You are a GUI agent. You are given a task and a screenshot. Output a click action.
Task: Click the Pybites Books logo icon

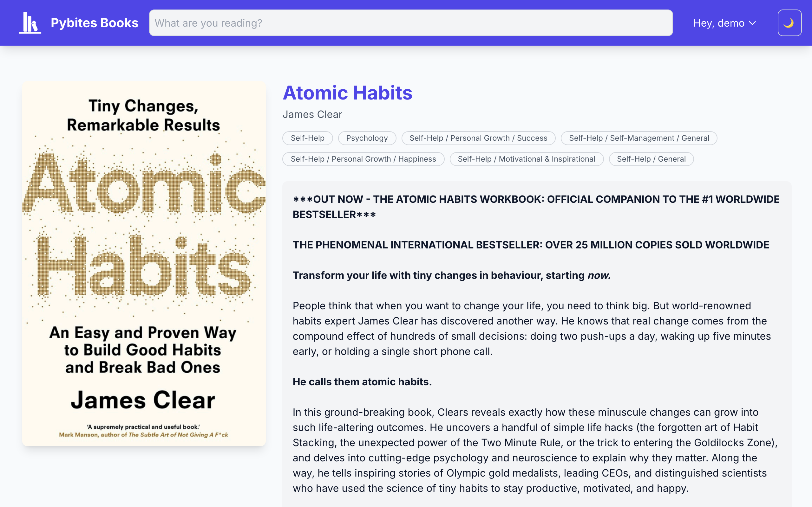click(30, 23)
